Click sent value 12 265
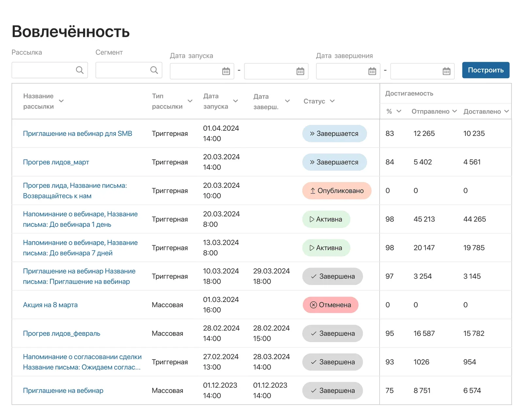 click(424, 133)
